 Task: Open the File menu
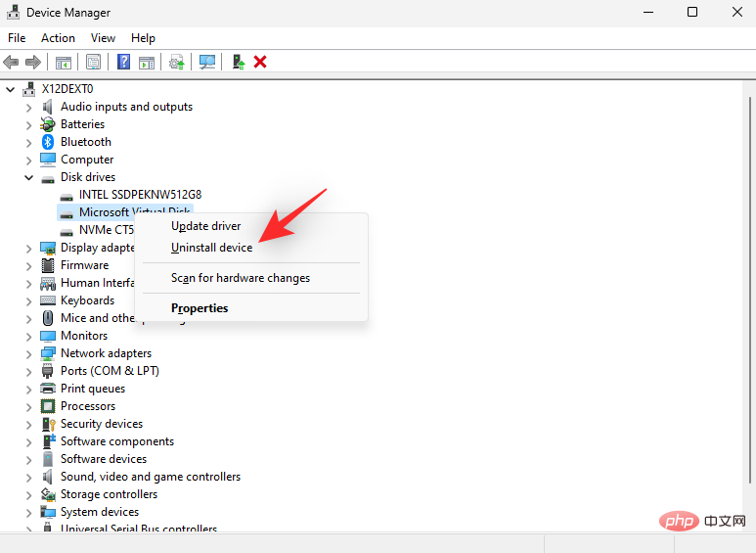point(17,38)
